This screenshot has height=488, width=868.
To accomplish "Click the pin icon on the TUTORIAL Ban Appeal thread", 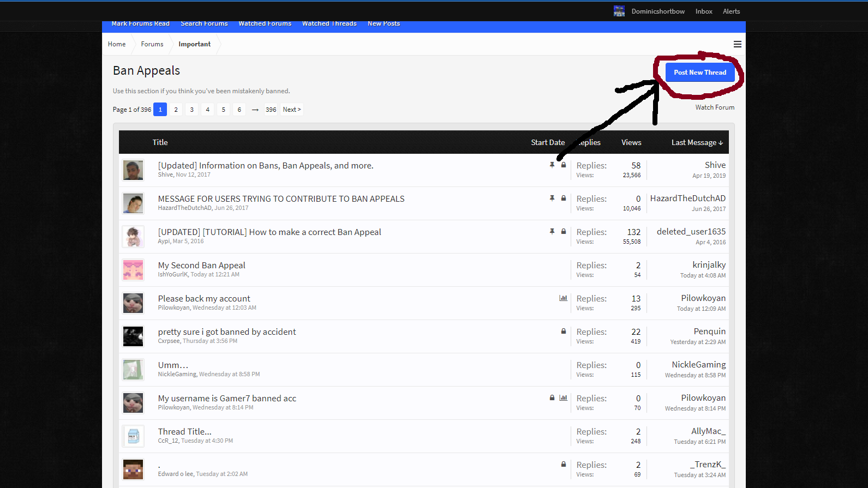I will tap(552, 232).
